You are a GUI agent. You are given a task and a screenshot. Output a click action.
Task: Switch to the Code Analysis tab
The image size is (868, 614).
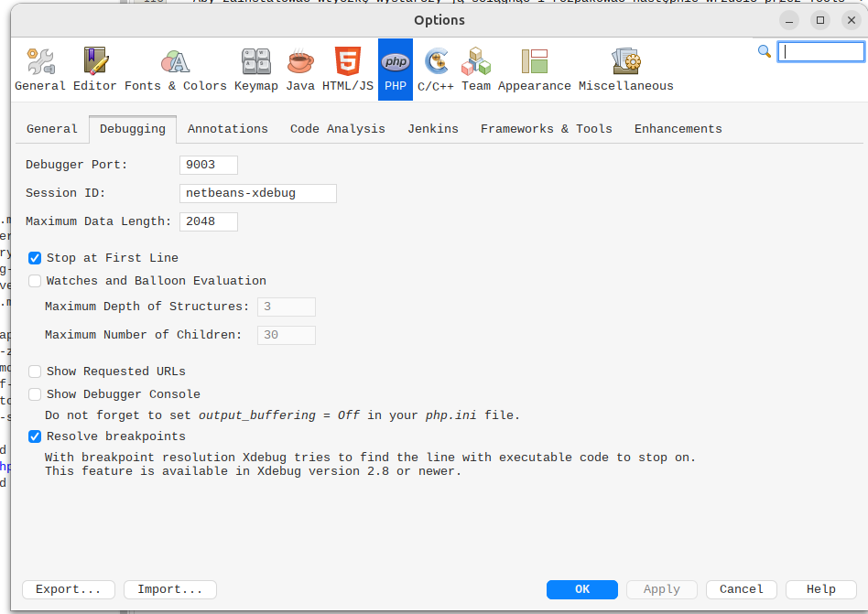(337, 129)
